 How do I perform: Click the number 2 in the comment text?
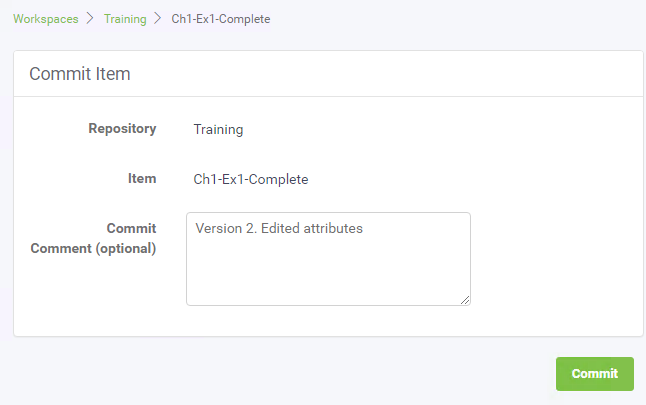250,228
